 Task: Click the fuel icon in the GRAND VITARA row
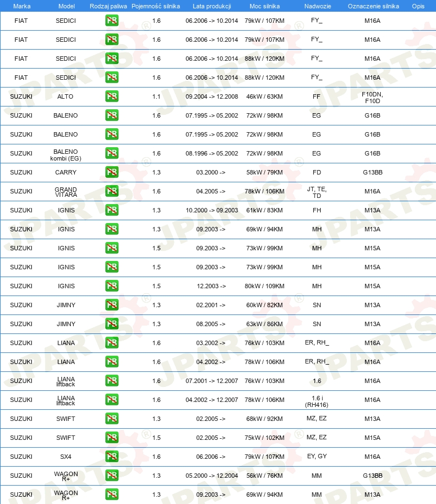coord(112,191)
